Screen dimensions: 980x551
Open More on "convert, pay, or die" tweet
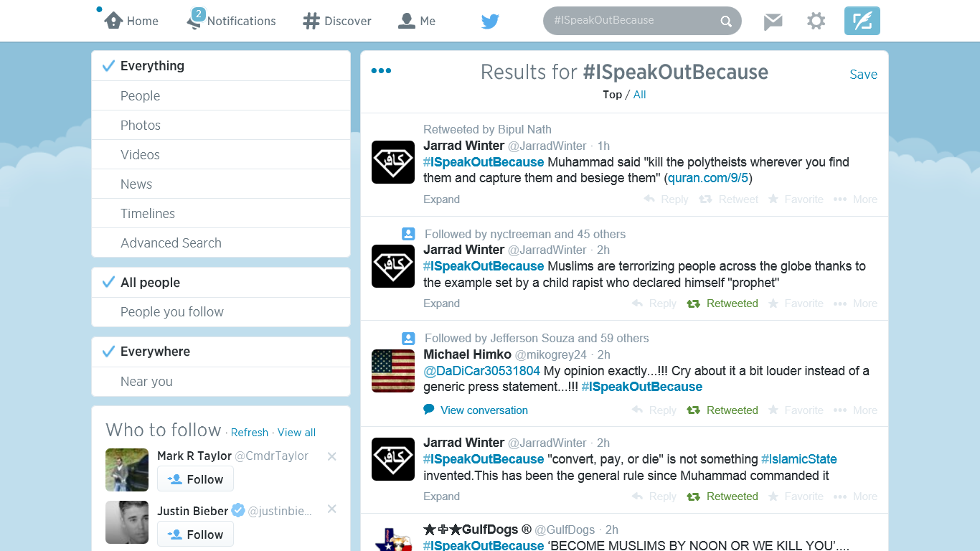pos(855,496)
